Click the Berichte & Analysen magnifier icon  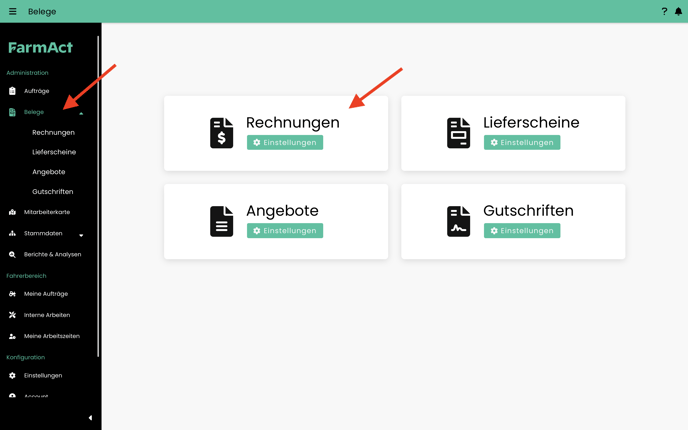12,254
